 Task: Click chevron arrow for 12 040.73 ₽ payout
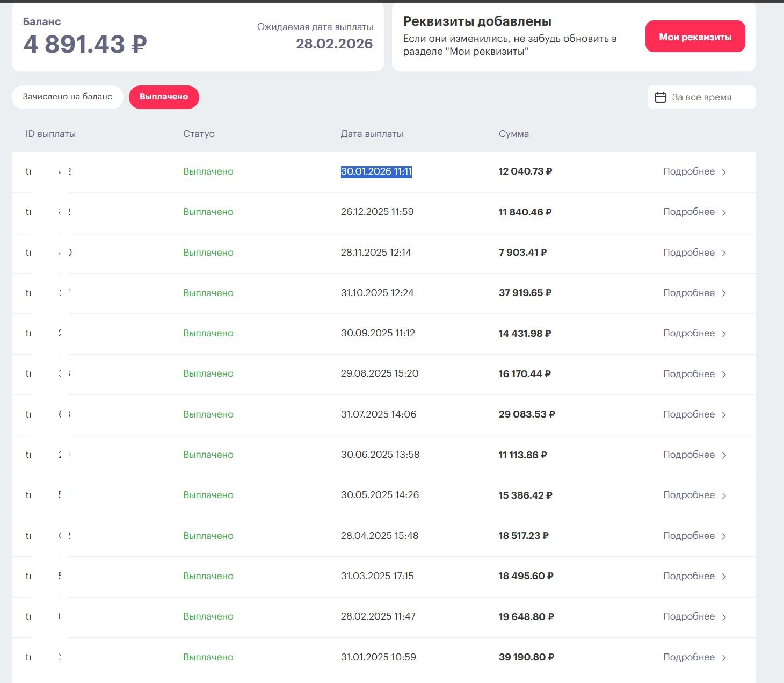pos(724,172)
